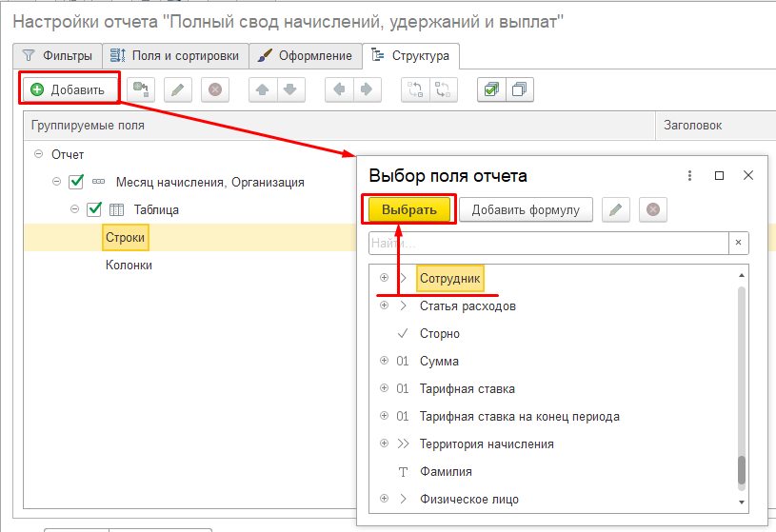Move the selected item up with the arrow
The width and height of the screenshot is (776, 532).
point(263,89)
